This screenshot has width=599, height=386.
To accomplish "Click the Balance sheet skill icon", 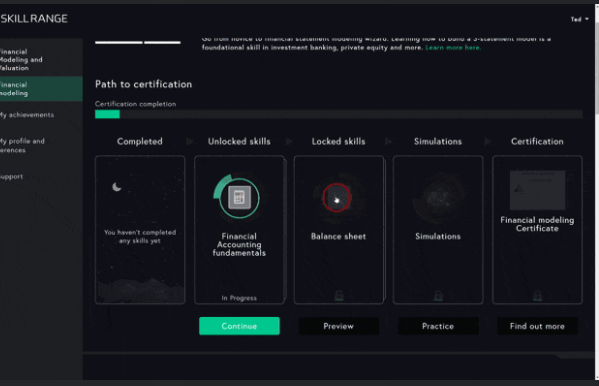I will tap(337, 198).
